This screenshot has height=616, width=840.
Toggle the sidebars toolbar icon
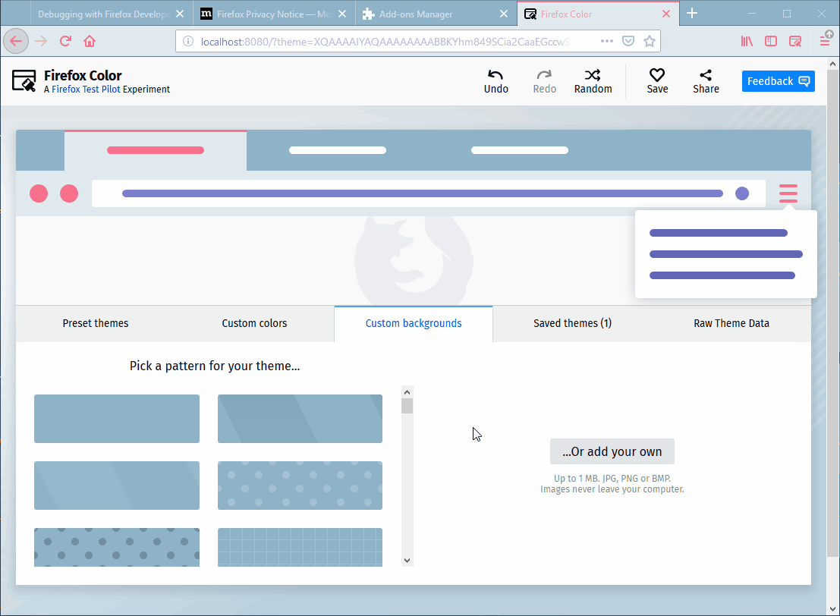click(771, 41)
